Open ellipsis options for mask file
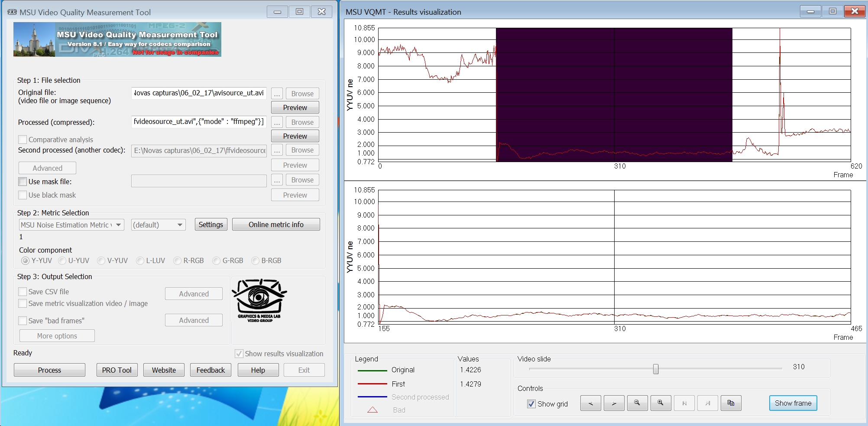 pyautogui.click(x=277, y=180)
